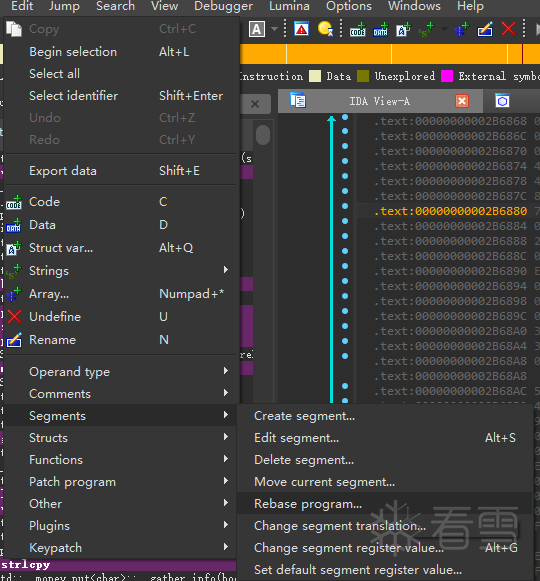Click the Data legend color swatch
Image resolution: width=540 pixels, height=581 pixels.
click(x=315, y=76)
